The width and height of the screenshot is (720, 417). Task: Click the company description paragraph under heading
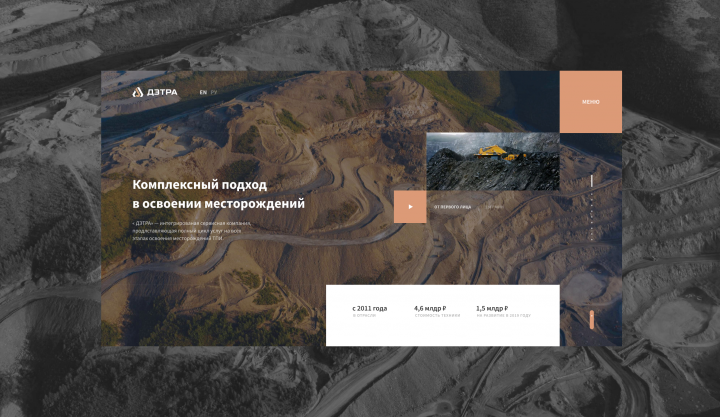click(192, 231)
